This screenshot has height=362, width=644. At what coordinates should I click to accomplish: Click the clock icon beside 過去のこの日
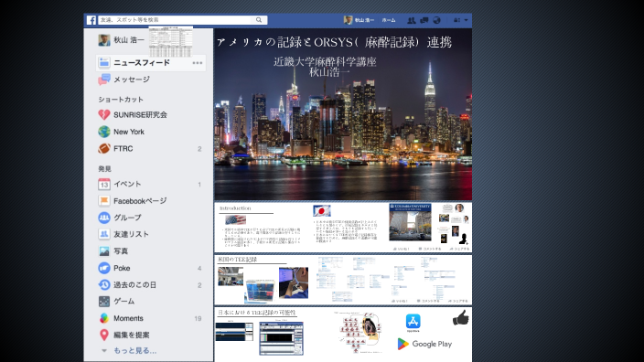(x=104, y=285)
